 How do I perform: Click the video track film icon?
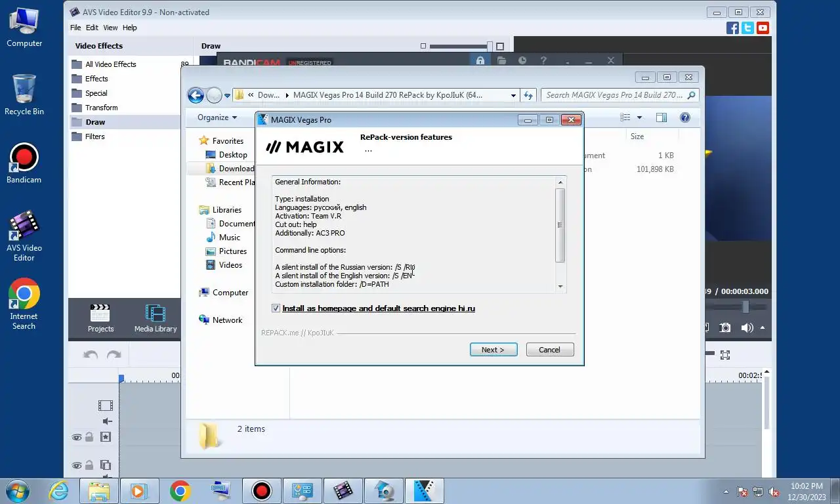pos(105,406)
